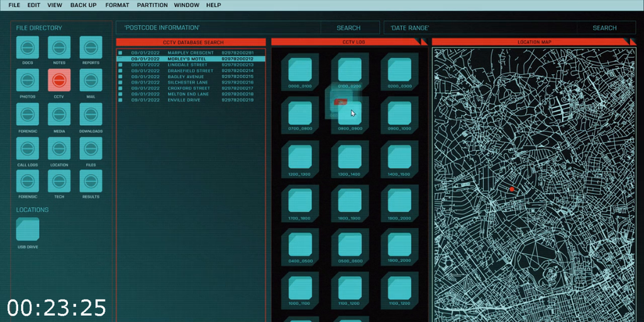Tick the checkbox for Drakefield Street
Screen dimensions: 644x322
(120, 70)
